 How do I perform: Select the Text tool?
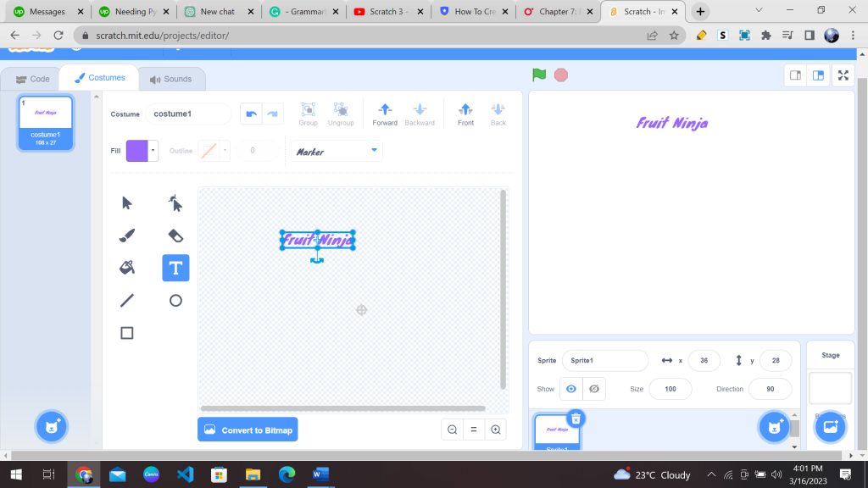[175, 267]
